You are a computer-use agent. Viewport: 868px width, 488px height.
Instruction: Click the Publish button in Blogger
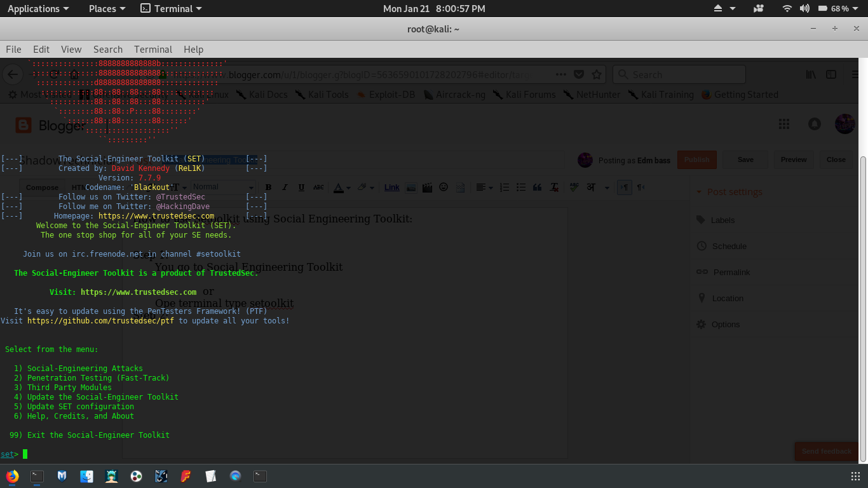(x=696, y=159)
